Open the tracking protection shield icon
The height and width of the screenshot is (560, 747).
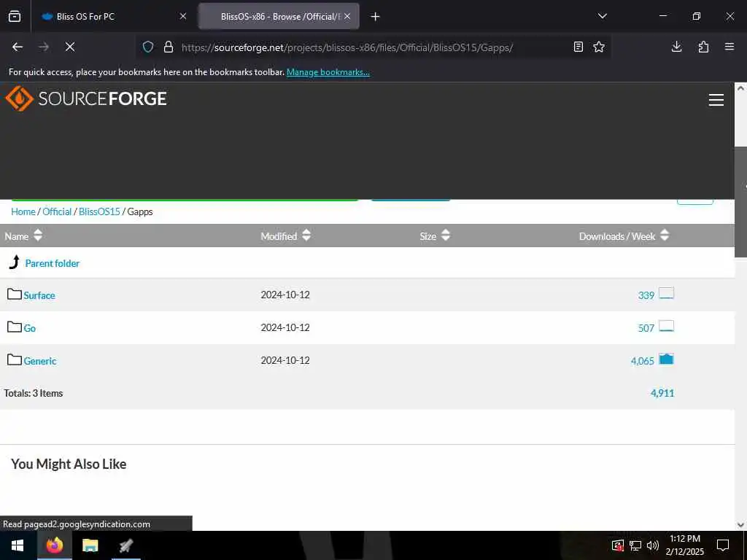tap(148, 47)
